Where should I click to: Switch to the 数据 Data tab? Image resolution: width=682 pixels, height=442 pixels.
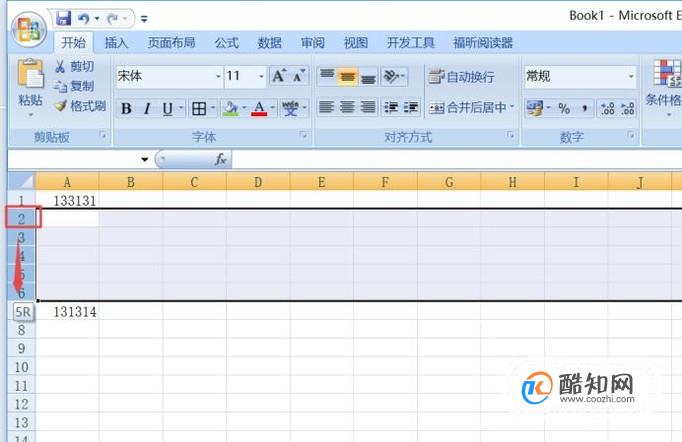coord(270,43)
